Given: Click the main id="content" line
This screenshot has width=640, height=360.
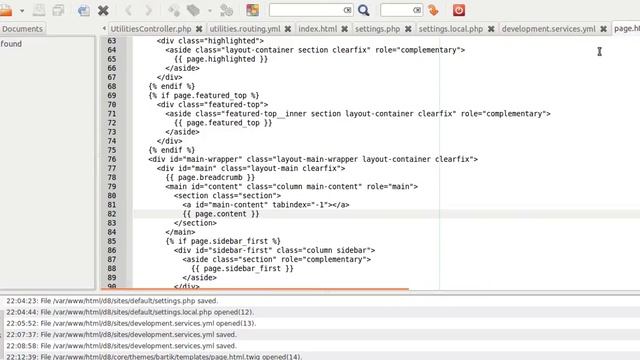Looking at the screenshot, I should 291,187.
